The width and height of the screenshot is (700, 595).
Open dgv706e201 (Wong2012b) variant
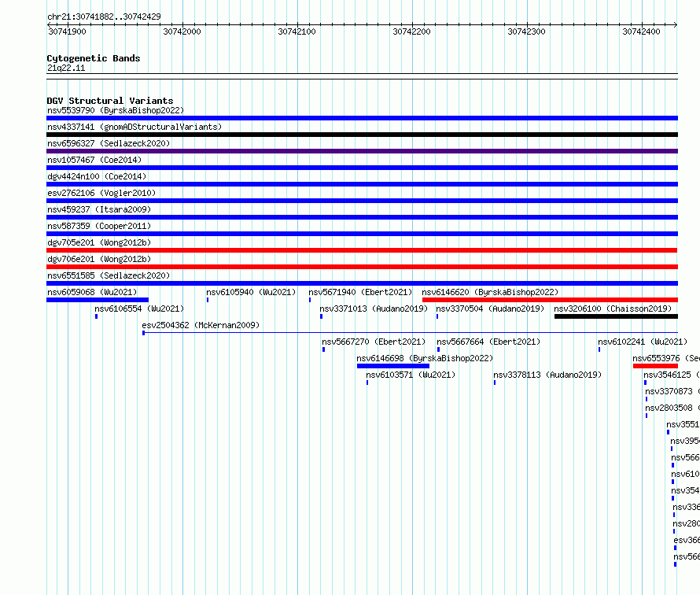[x=99, y=259]
